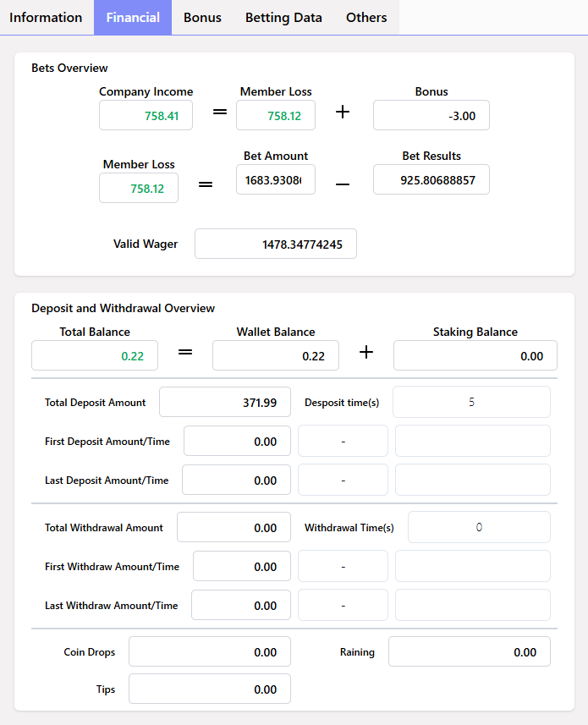The image size is (588, 725).
Task: Select the Total Balance field
Action: [94, 355]
